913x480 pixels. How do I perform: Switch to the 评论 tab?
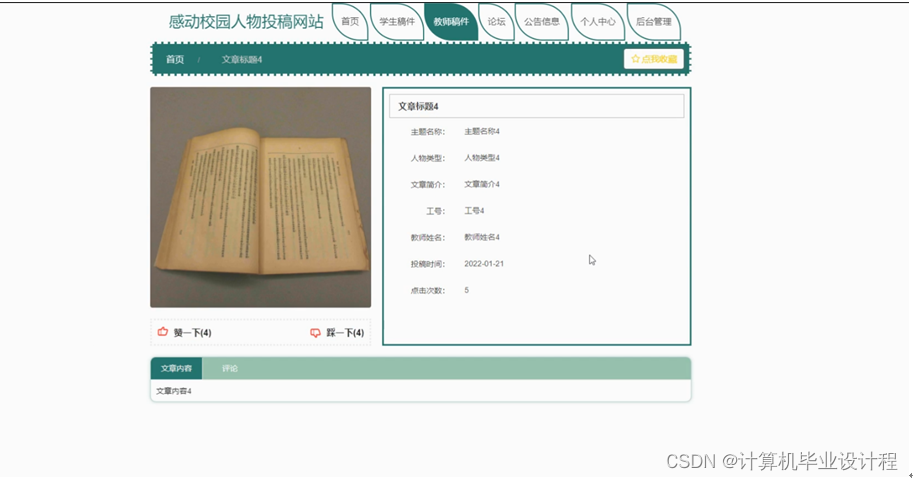[x=230, y=368]
